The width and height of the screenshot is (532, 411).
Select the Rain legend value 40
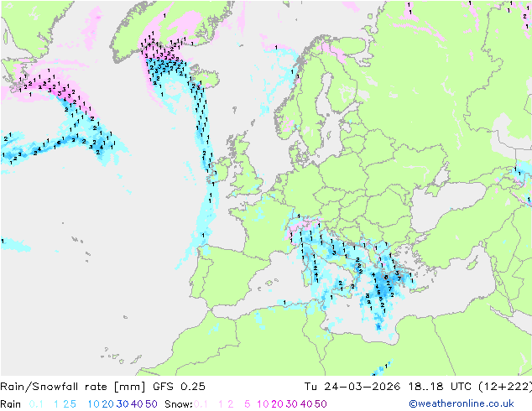[x=137, y=404]
